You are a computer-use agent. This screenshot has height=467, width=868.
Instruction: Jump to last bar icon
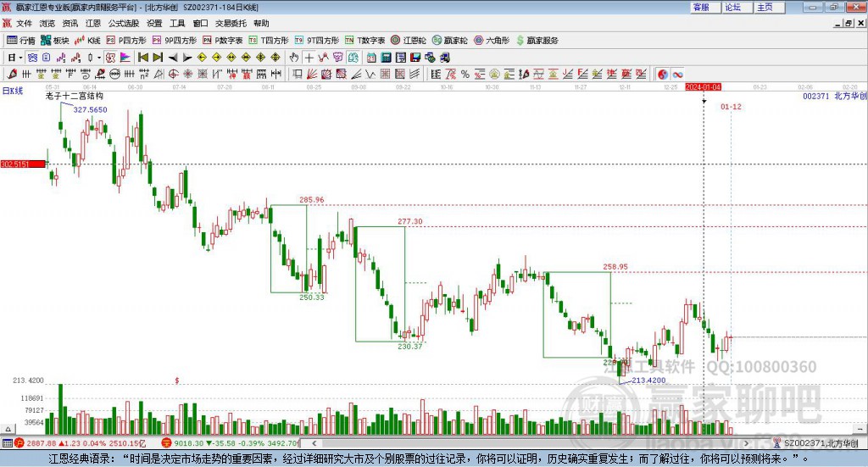[x=158, y=58]
